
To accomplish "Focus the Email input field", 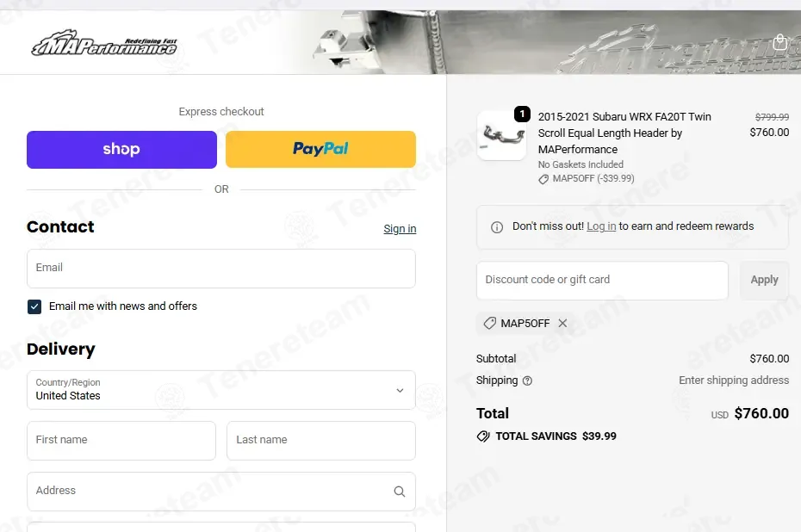I will 221,269.
